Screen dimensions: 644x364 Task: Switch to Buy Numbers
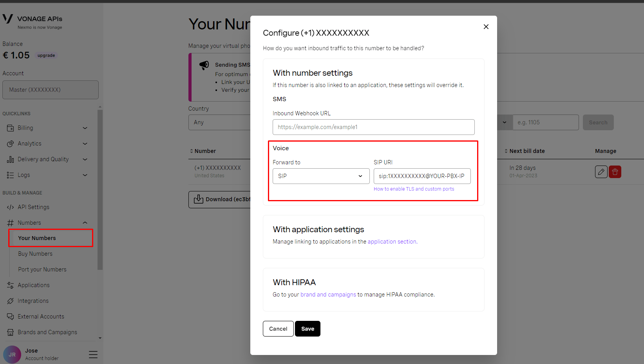point(35,253)
